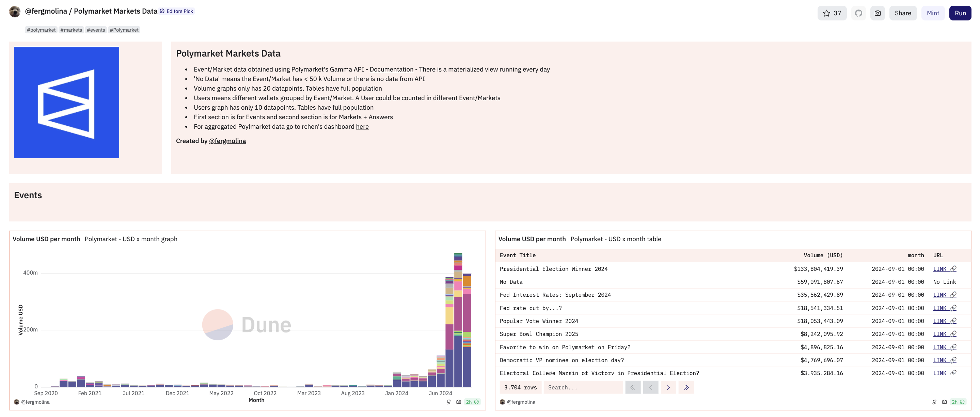The image size is (980, 417).
Task: Click the header camera screenshot icon
Action: (x=877, y=13)
